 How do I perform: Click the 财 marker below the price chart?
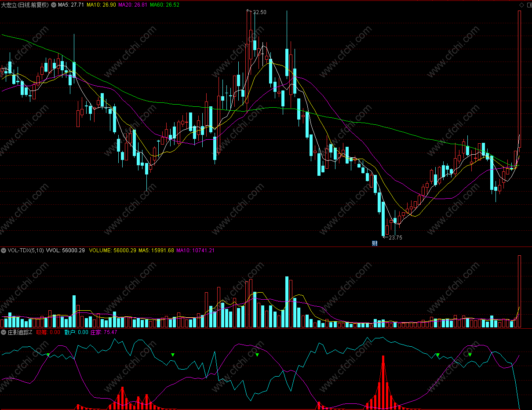point(375,243)
